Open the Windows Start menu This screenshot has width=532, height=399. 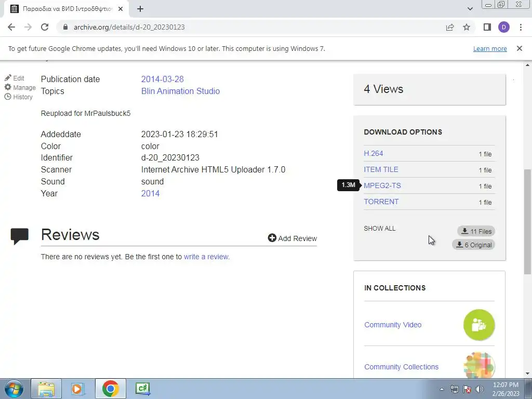tap(14, 389)
